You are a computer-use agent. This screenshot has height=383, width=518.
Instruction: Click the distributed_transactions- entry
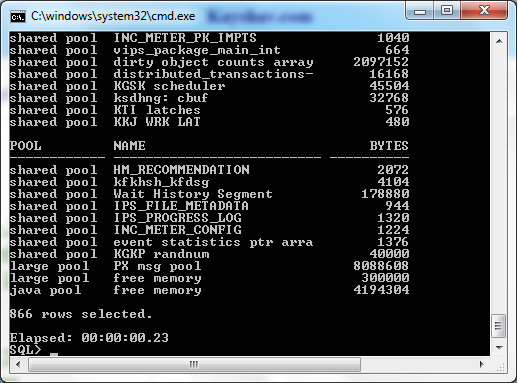(x=213, y=74)
